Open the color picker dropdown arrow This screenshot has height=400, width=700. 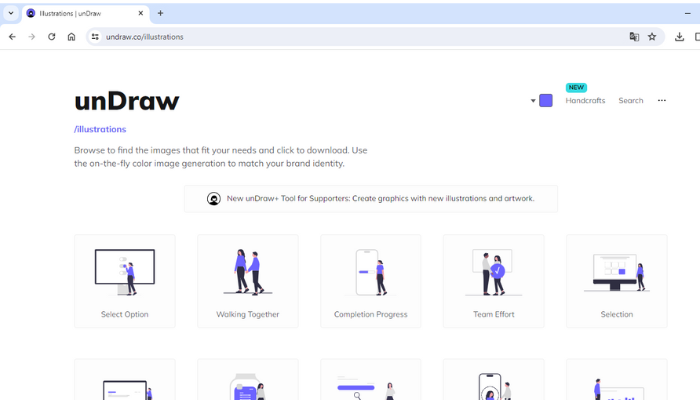[x=533, y=101]
